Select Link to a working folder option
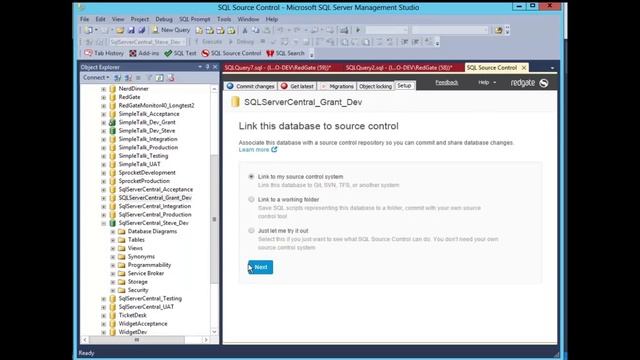The image size is (640, 360). tap(251, 200)
